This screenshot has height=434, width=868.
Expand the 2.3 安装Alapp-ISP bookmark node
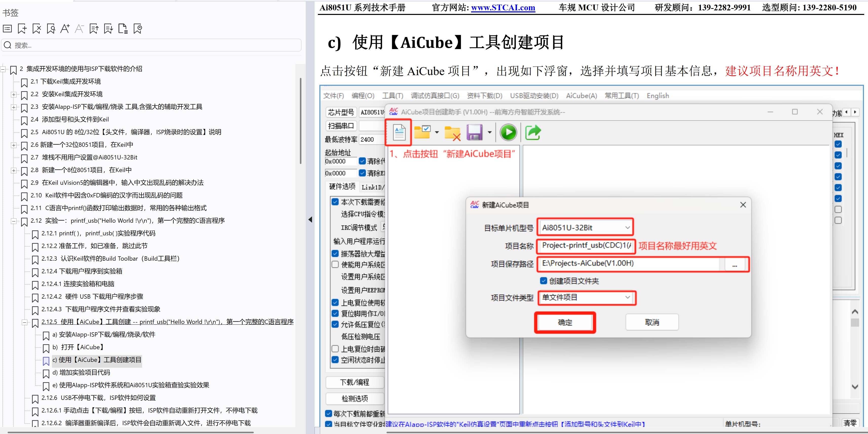pos(13,107)
